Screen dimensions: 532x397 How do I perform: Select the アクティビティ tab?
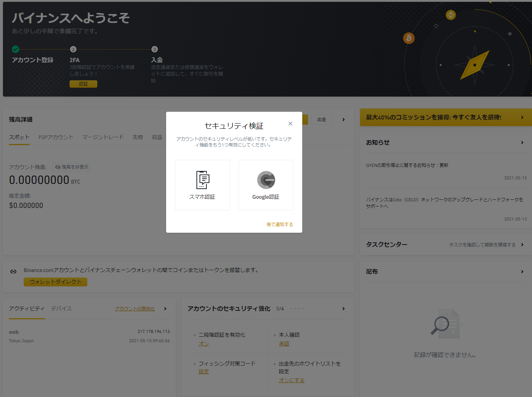[27, 309]
